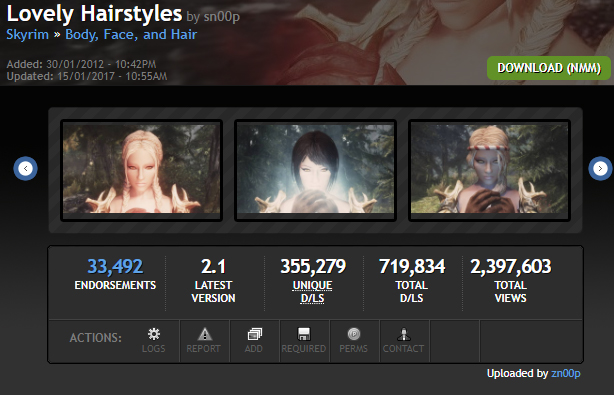The width and height of the screenshot is (614, 395).
Task: Show previous images with left arrow
Action: pyautogui.click(x=25, y=169)
